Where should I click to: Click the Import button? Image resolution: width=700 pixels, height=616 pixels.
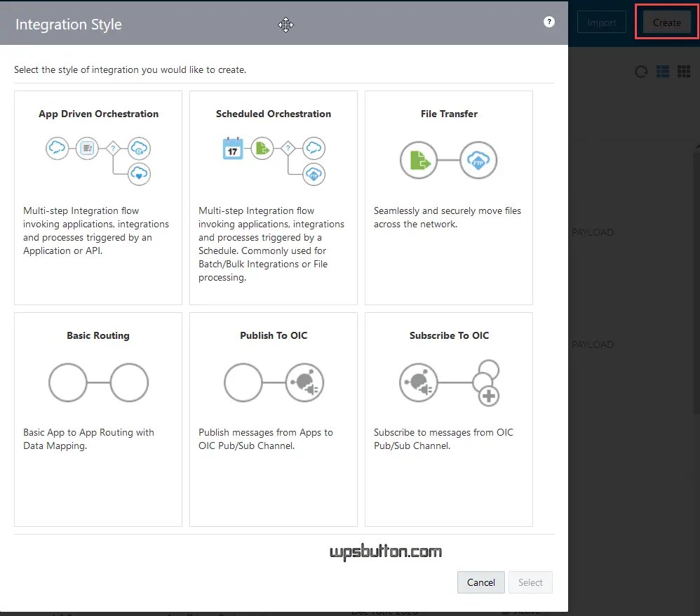(601, 22)
